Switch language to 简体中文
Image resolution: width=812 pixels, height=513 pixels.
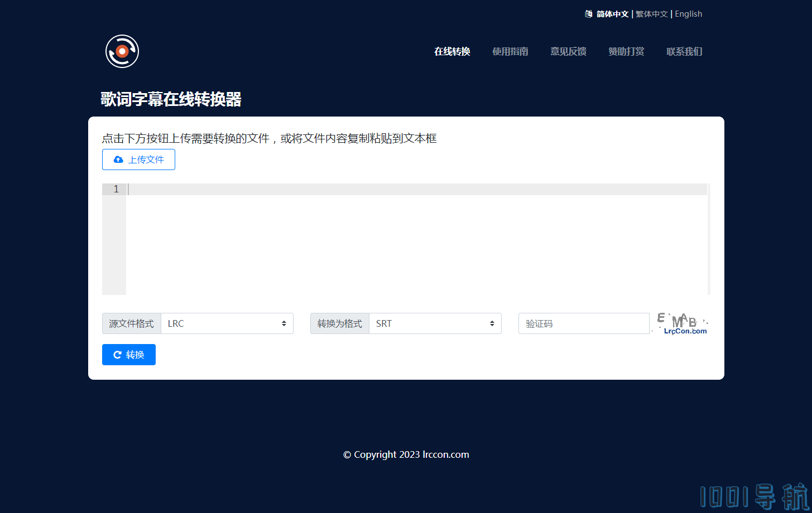(x=612, y=14)
